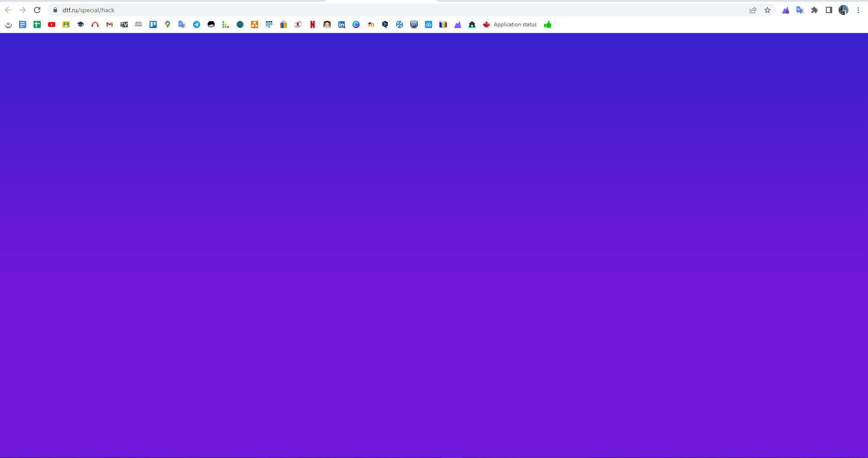Open the Extensions puzzle menu

(815, 10)
